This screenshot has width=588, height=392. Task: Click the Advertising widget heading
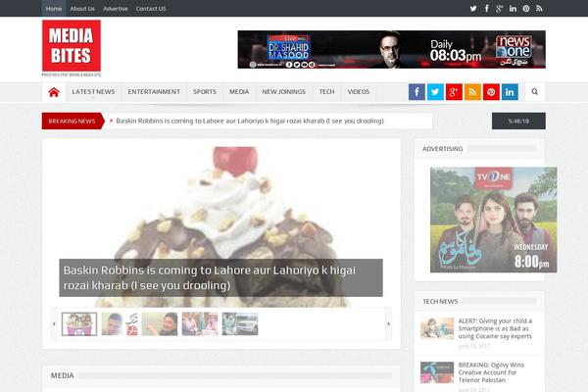(x=443, y=149)
